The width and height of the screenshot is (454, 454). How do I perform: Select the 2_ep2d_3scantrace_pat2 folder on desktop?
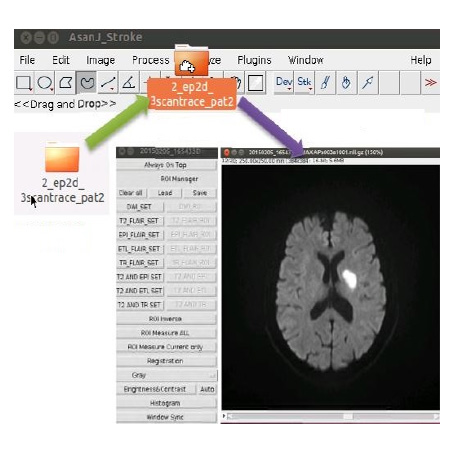click(x=62, y=173)
